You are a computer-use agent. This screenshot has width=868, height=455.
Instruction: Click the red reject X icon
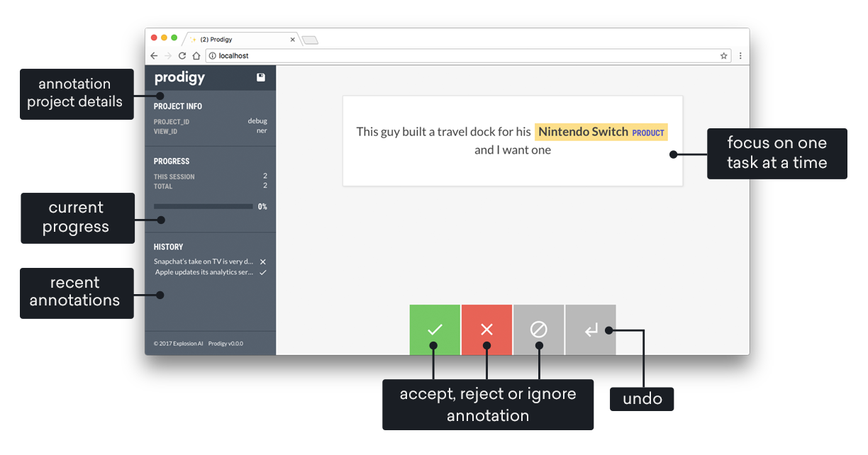pyautogui.click(x=486, y=329)
